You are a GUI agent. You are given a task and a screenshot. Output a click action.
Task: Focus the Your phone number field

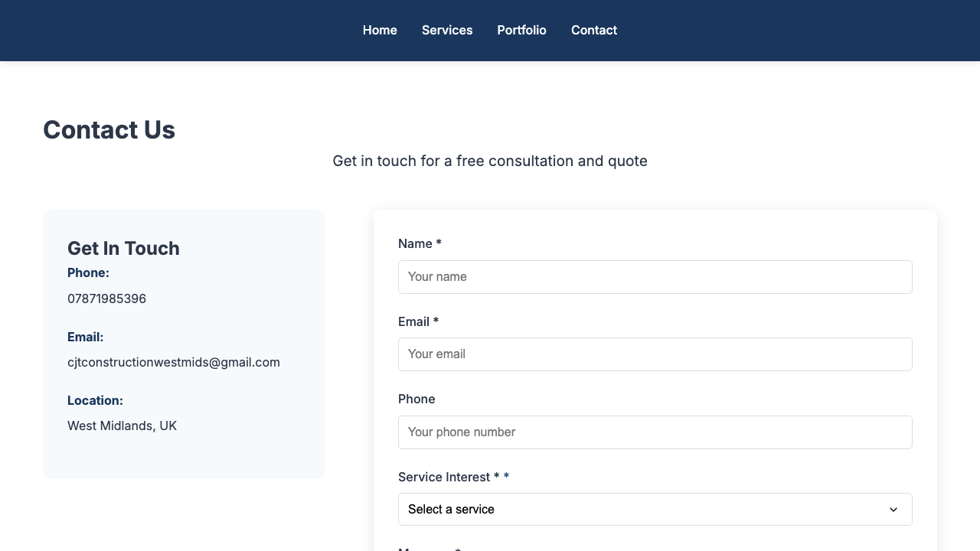655,432
